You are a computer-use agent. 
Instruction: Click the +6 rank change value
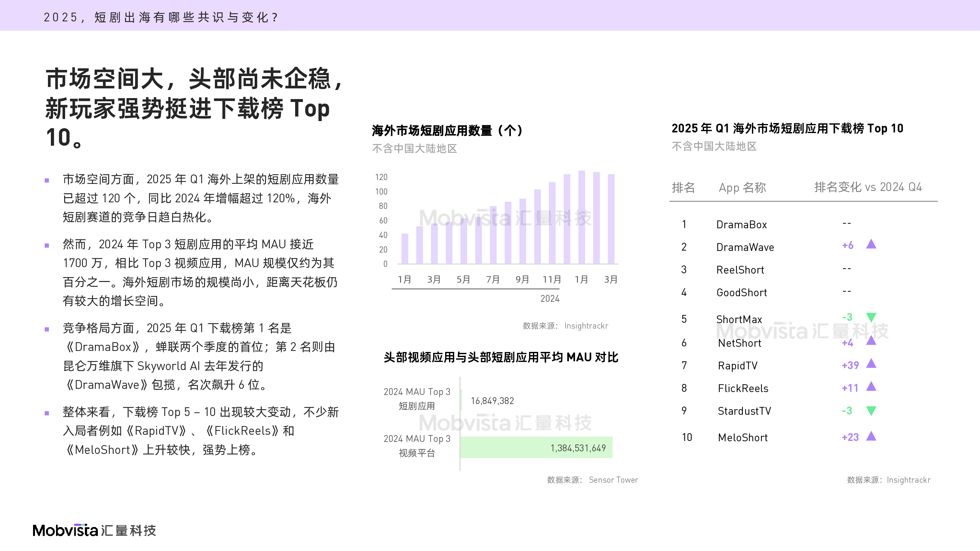[848, 245]
